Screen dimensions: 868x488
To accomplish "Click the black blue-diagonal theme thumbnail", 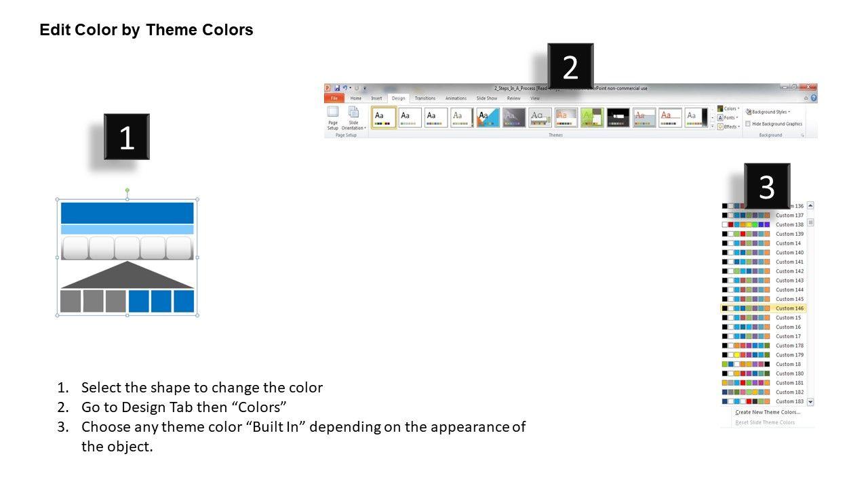I will coord(488,117).
